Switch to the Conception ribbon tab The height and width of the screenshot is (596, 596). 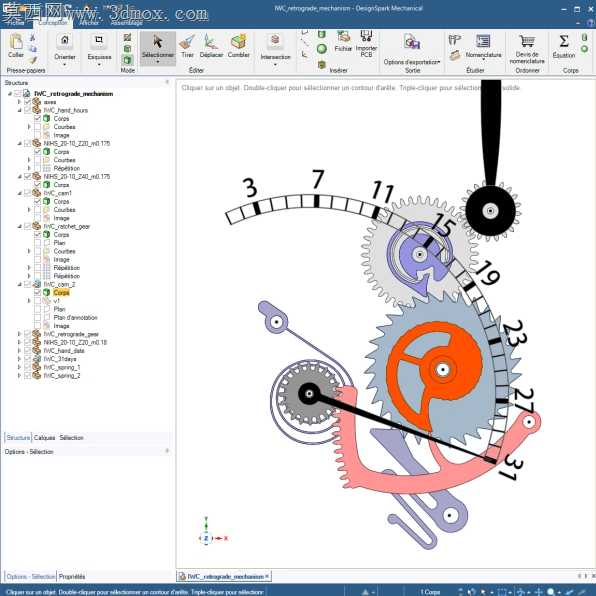pyautogui.click(x=52, y=23)
